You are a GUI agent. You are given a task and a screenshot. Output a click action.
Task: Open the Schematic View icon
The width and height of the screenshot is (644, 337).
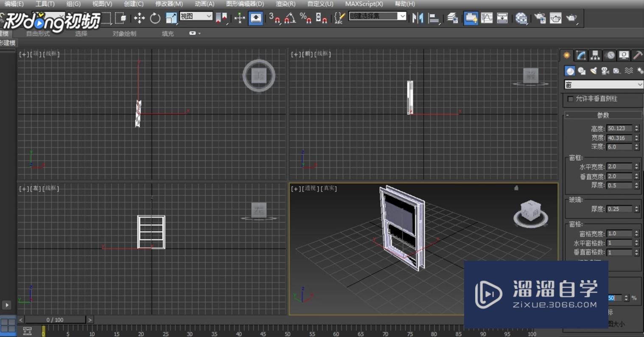(x=502, y=18)
